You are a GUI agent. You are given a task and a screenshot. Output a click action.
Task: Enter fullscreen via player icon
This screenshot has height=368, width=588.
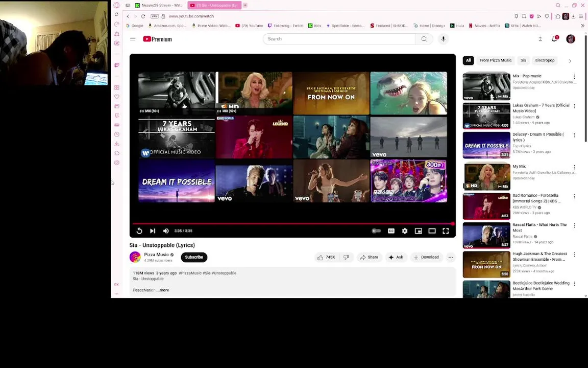click(446, 231)
